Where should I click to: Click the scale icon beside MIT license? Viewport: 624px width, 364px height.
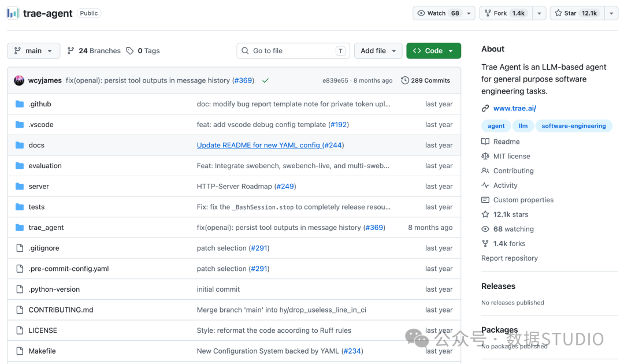[485, 156]
